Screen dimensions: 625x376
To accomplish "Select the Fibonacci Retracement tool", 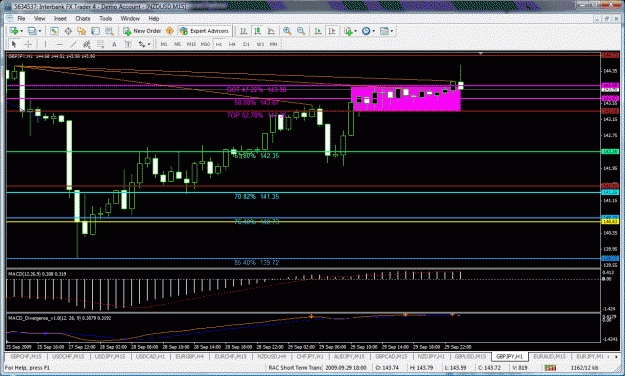I will (100, 44).
